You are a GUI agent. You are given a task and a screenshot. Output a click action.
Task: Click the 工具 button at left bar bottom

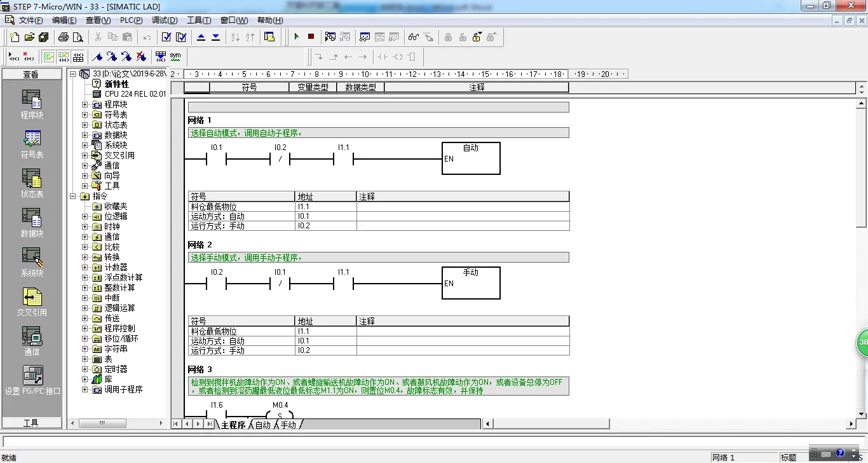click(x=31, y=423)
